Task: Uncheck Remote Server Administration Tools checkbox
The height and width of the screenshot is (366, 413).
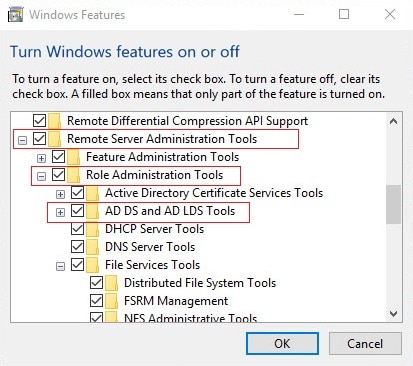Action: pyautogui.click(x=39, y=138)
